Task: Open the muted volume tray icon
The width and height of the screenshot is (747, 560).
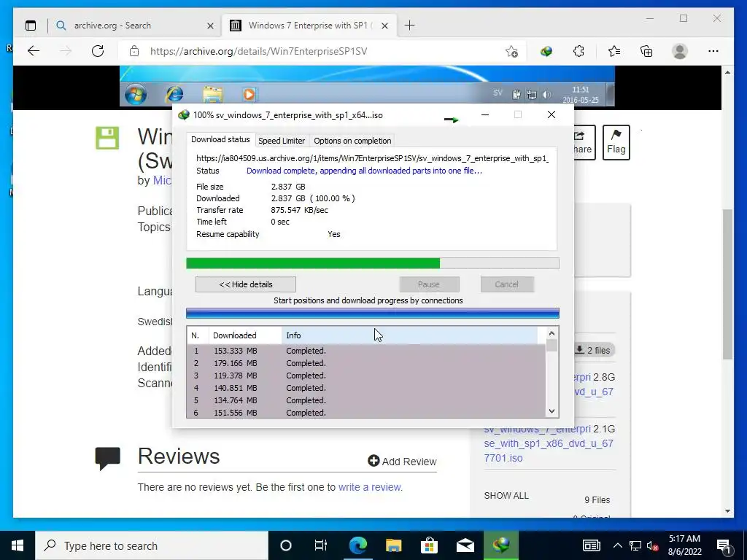Action: coord(653,545)
